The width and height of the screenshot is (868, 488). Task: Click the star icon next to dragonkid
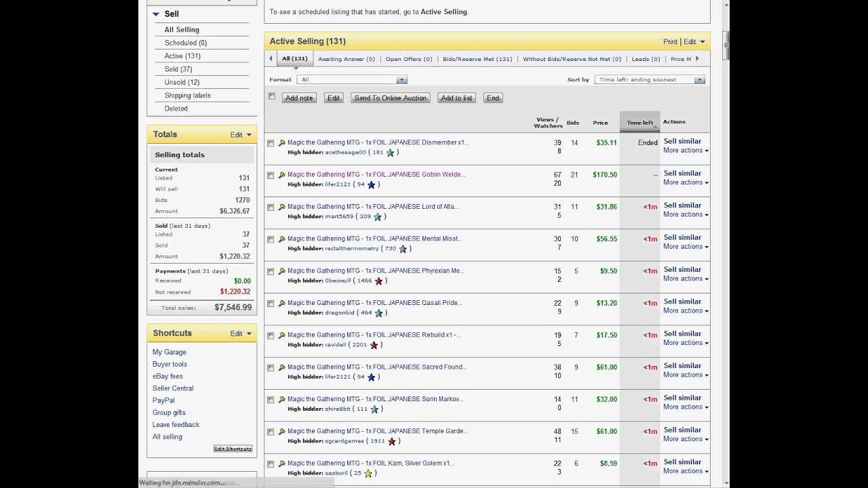pyautogui.click(x=378, y=313)
